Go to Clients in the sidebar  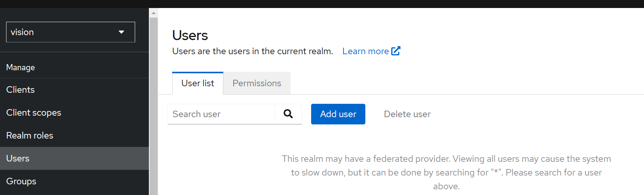point(21,90)
